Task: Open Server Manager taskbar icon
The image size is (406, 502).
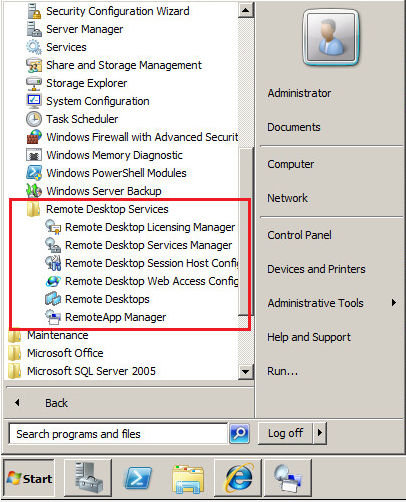Action: (88, 478)
